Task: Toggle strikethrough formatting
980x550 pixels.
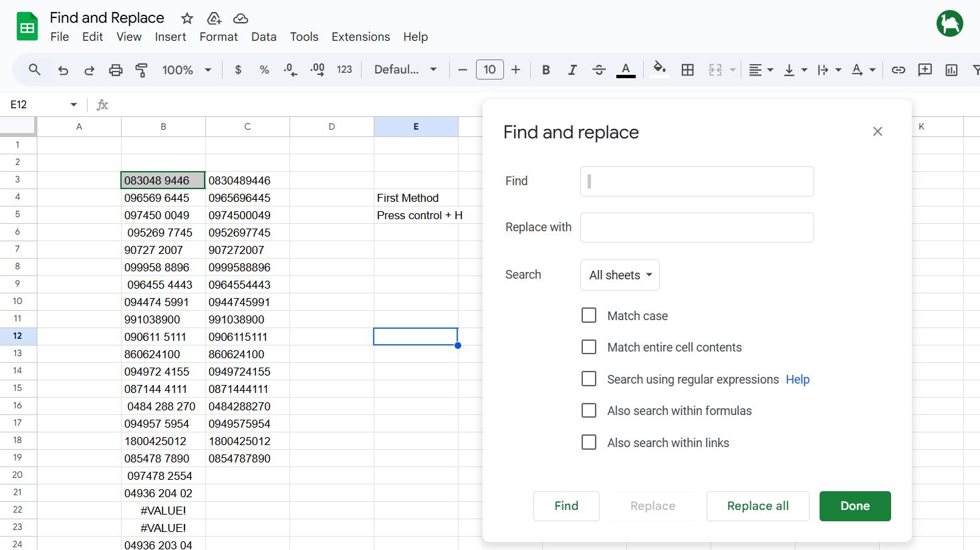Action: click(x=599, y=70)
